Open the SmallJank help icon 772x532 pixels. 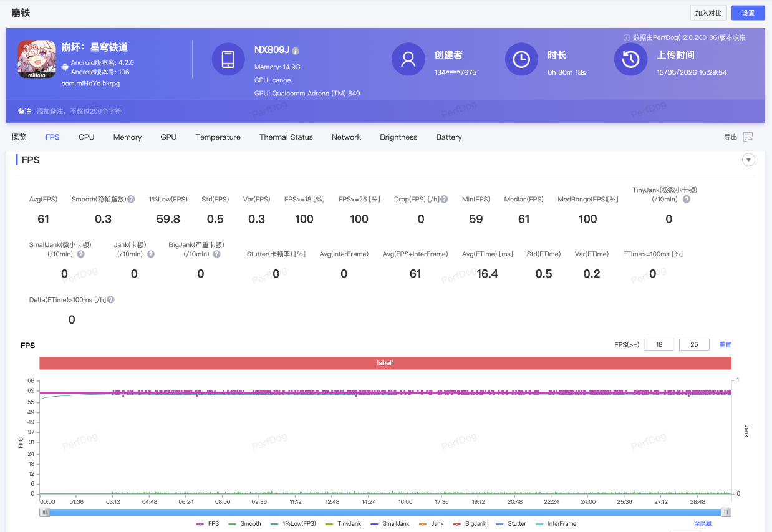[81, 254]
